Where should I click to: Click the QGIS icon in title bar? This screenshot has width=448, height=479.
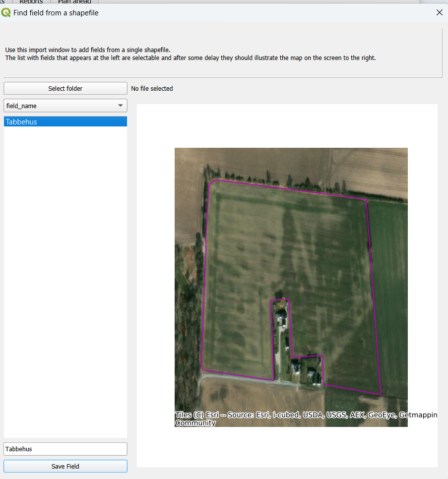pyautogui.click(x=6, y=12)
